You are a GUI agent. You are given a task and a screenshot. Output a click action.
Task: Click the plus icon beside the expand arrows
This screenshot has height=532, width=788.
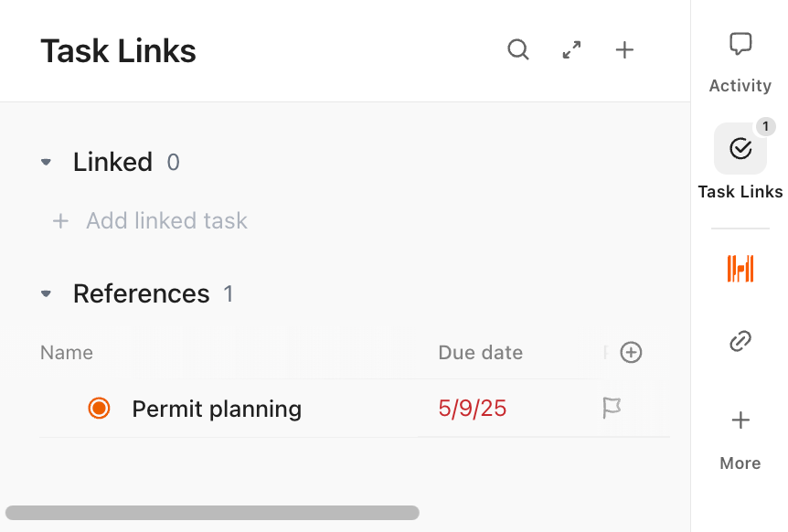tap(624, 50)
